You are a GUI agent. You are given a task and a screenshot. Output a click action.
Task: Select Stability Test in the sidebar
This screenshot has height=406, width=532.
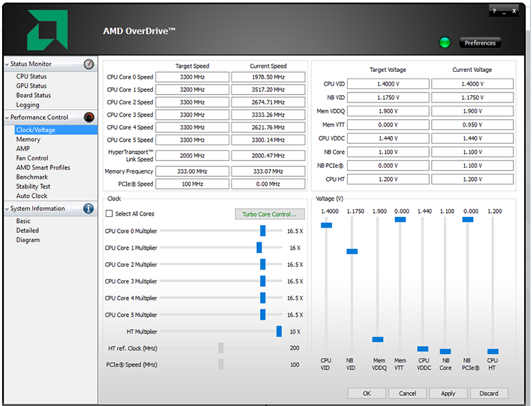33,186
